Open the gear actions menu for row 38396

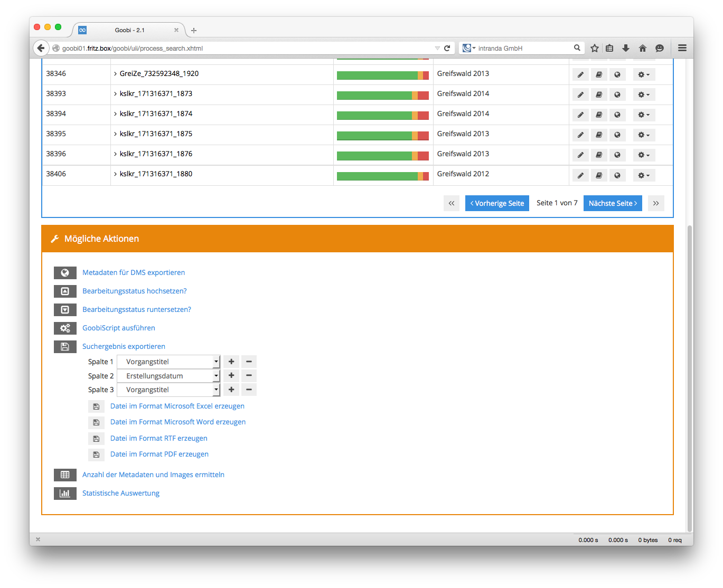[644, 155]
